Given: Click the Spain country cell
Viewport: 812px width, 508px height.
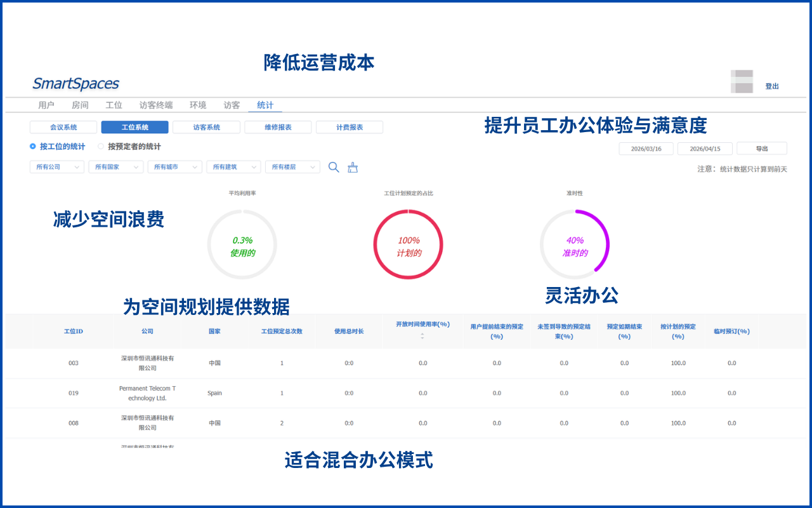Looking at the screenshot, I should pos(214,393).
